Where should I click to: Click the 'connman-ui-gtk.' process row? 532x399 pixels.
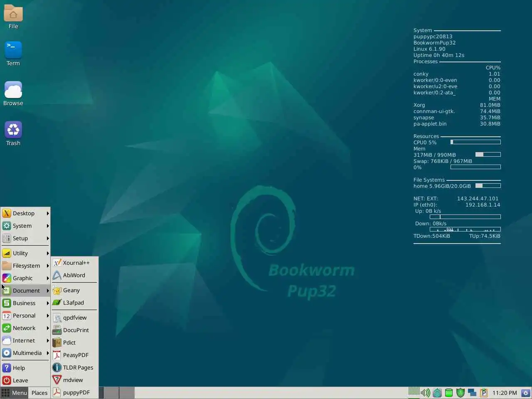[457, 111]
